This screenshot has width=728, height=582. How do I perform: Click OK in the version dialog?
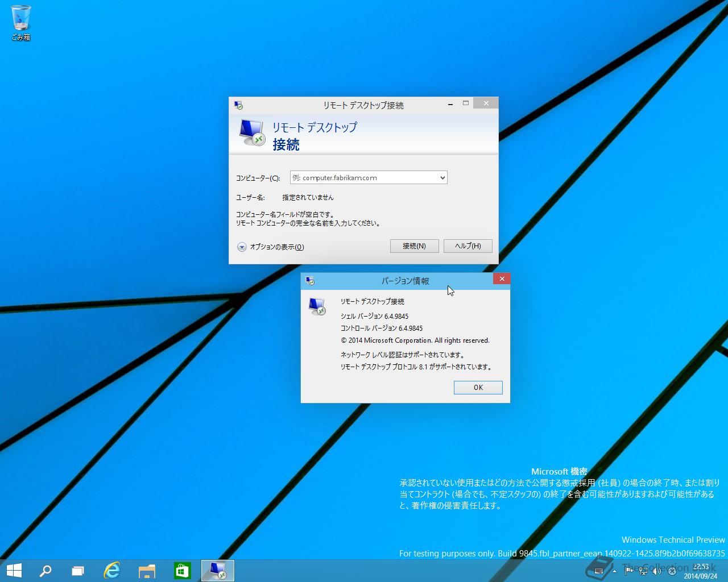pyautogui.click(x=478, y=388)
